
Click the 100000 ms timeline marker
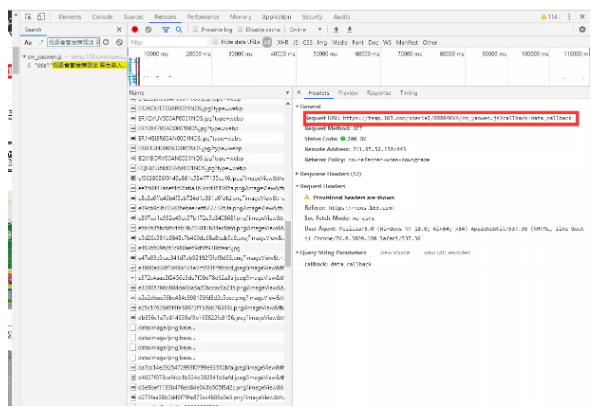point(535,54)
